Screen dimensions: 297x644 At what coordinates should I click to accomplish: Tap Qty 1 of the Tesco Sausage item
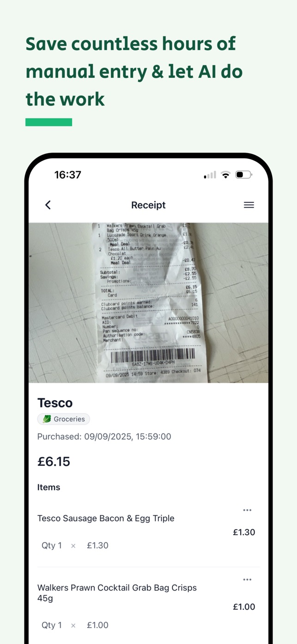coord(52,545)
